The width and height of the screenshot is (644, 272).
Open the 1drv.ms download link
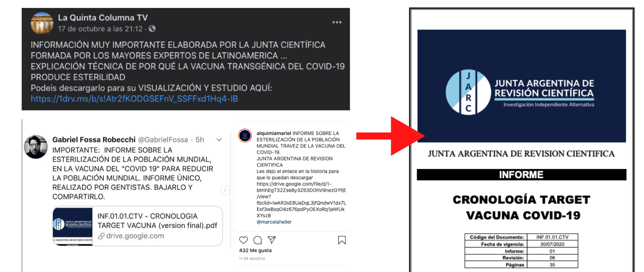point(134,99)
